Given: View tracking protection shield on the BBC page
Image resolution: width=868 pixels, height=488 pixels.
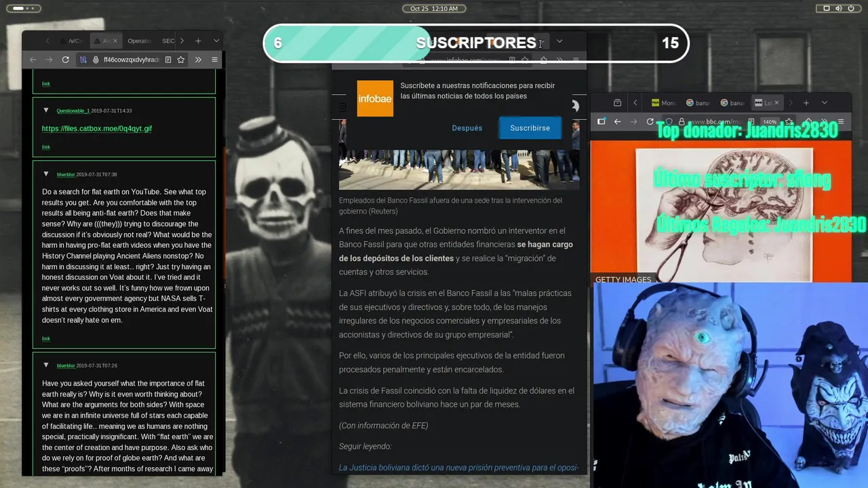Looking at the screenshot, I should pos(669,121).
